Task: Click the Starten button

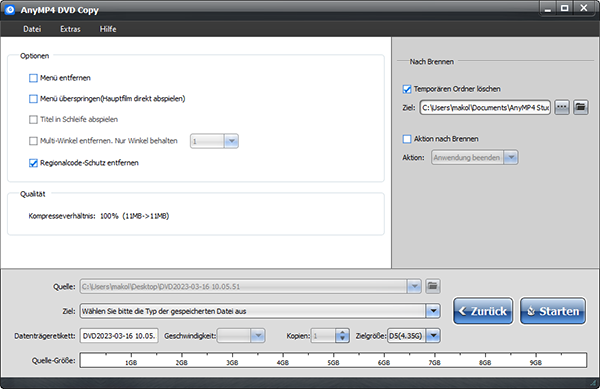Action: pyautogui.click(x=553, y=311)
